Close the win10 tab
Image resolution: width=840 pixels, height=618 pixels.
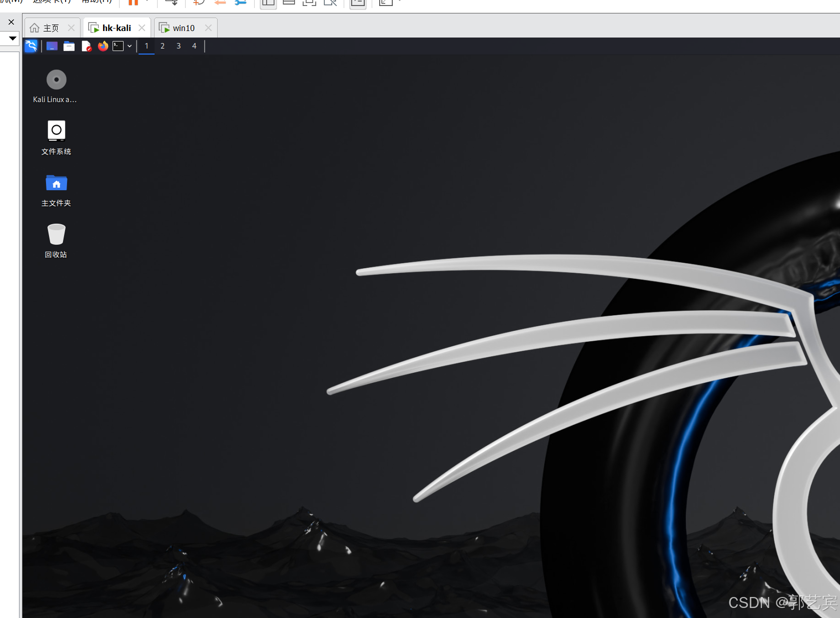[x=209, y=28]
